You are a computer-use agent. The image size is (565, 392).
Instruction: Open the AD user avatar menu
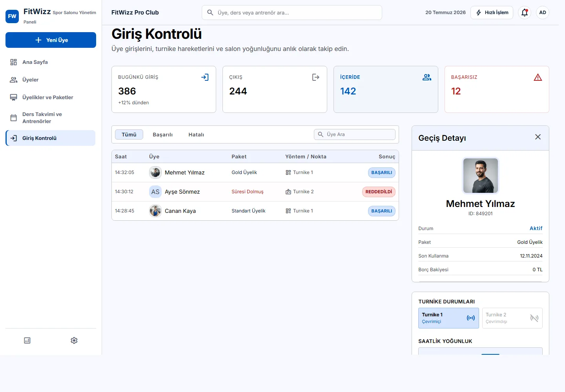click(543, 13)
